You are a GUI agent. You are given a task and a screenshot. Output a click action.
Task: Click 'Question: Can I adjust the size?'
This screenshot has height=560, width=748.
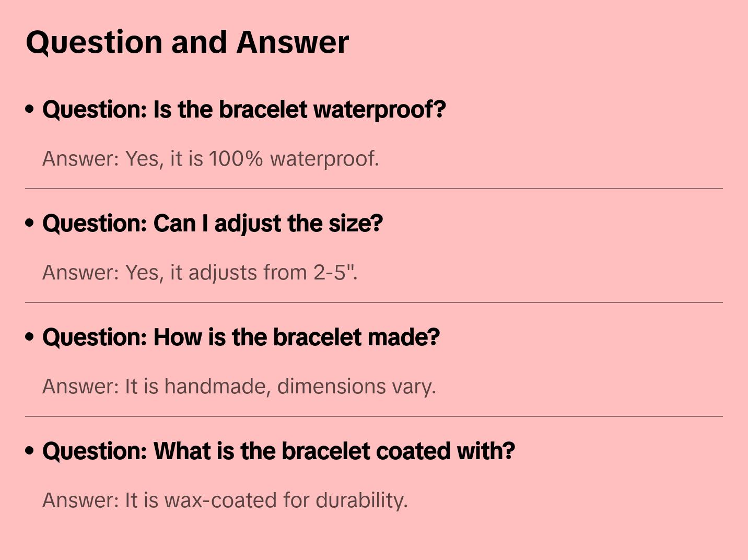213,224
